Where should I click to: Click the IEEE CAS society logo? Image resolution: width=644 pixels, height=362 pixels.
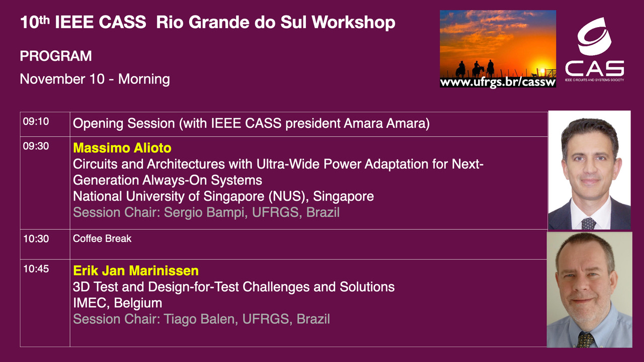(594, 49)
